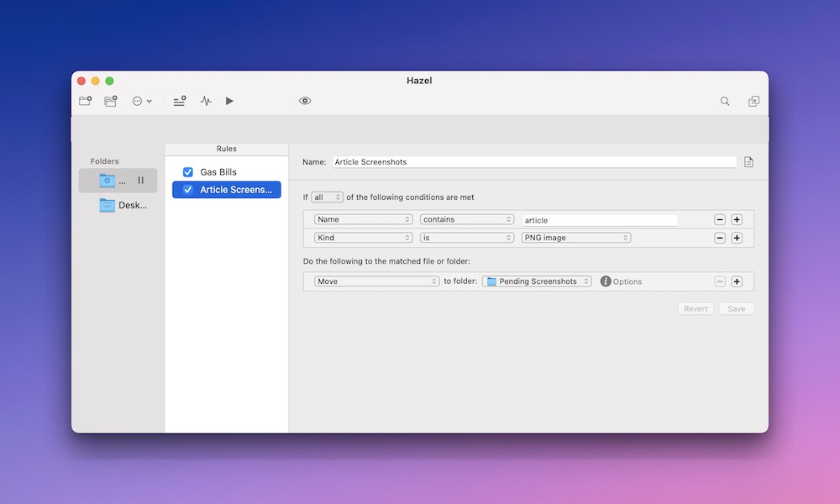Remove the Name condition with minus
840x504 pixels.
[720, 219]
